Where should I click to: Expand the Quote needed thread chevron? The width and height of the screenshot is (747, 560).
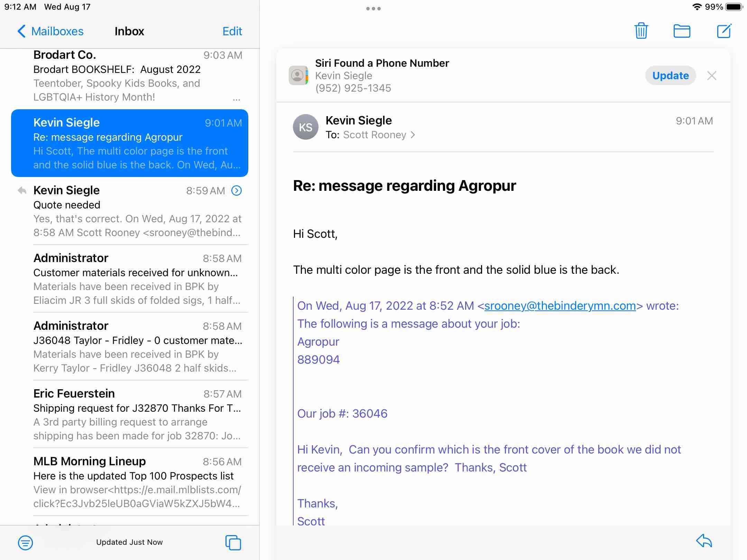pos(237,190)
